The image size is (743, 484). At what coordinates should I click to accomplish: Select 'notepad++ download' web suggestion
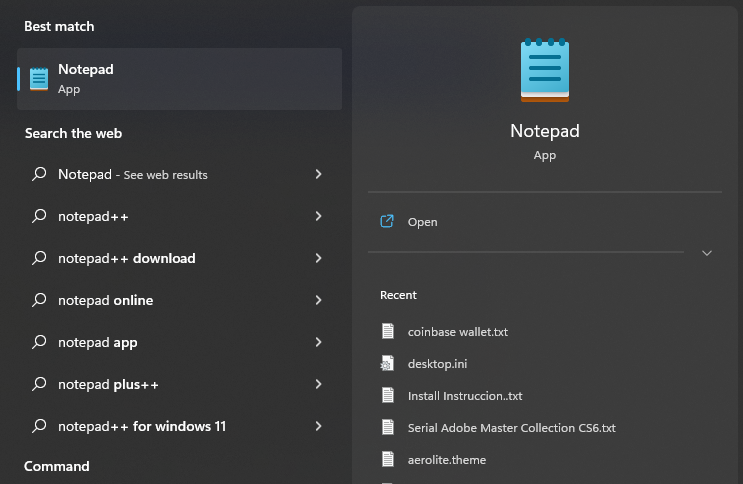(x=179, y=258)
